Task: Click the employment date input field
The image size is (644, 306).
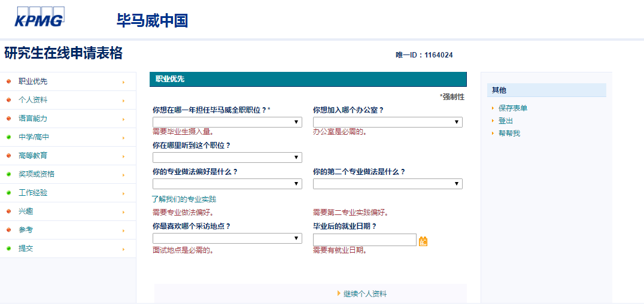Action: (364, 240)
